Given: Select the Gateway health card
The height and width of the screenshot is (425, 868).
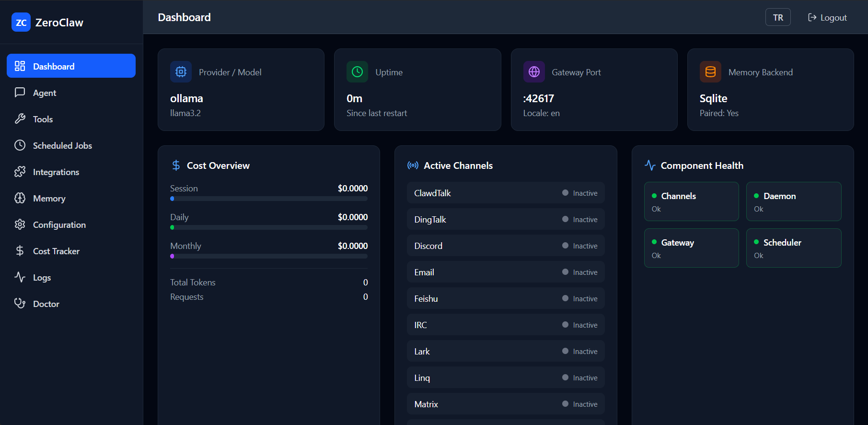Looking at the screenshot, I should pos(691,248).
